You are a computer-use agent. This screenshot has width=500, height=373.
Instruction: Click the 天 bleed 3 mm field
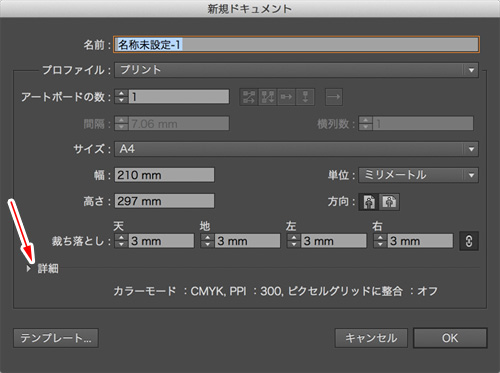[x=161, y=241]
